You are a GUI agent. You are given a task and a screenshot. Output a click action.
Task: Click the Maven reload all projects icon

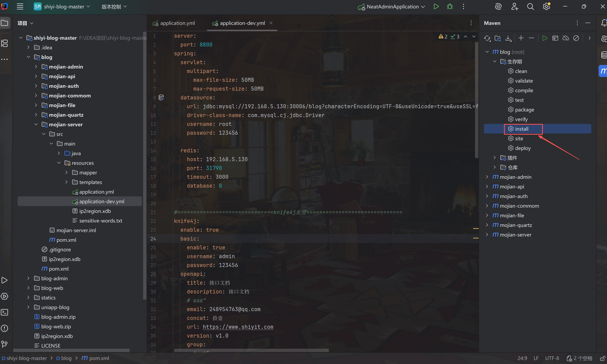487,38
